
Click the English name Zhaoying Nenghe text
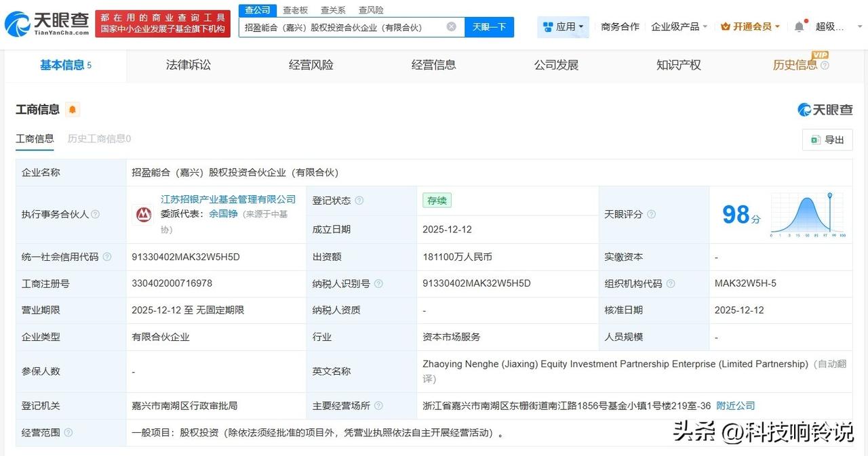(615, 365)
